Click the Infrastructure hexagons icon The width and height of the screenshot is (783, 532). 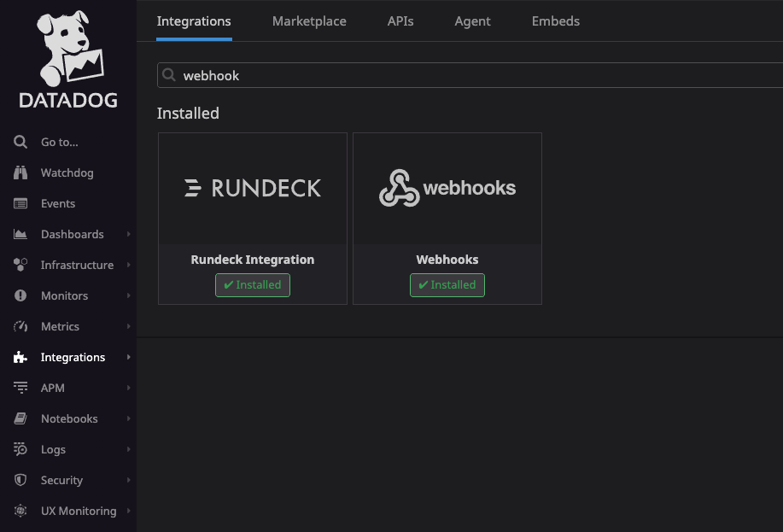coord(20,265)
